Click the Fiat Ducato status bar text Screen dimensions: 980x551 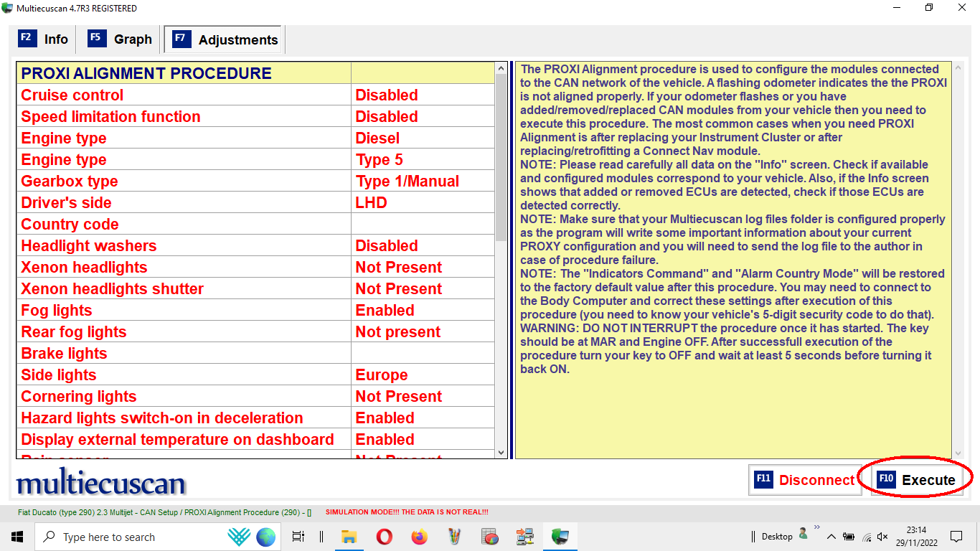click(165, 512)
